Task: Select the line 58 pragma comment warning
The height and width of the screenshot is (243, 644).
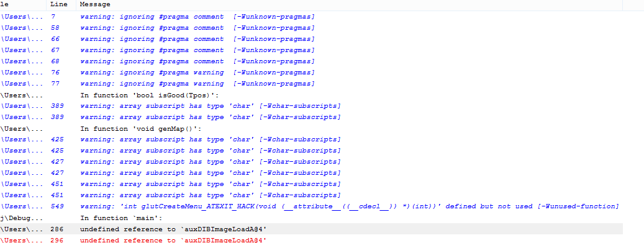Action: pos(311,28)
